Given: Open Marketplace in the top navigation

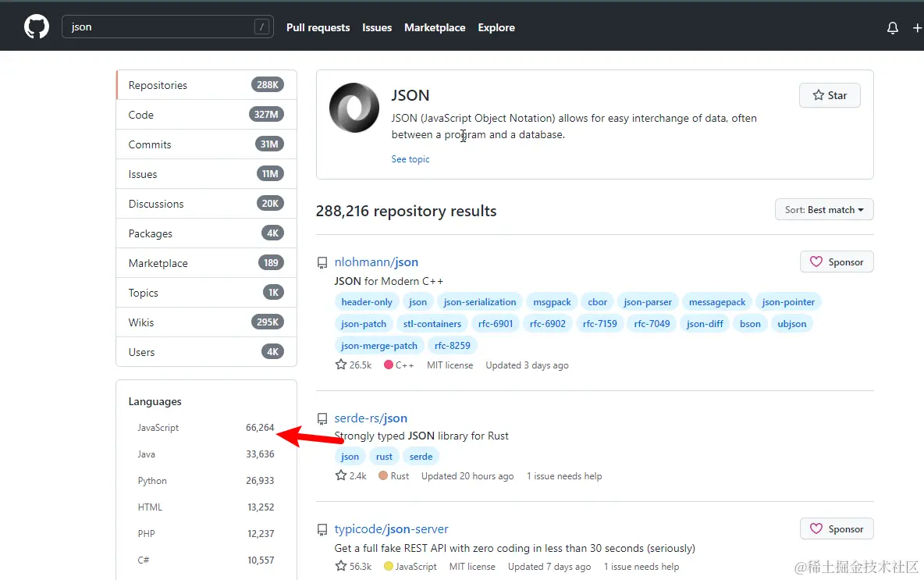Looking at the screenshot, I should [435, 27].
